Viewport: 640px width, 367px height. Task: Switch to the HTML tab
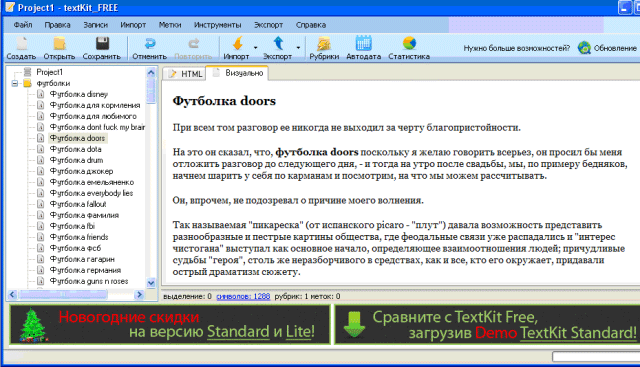coord(185,74)
